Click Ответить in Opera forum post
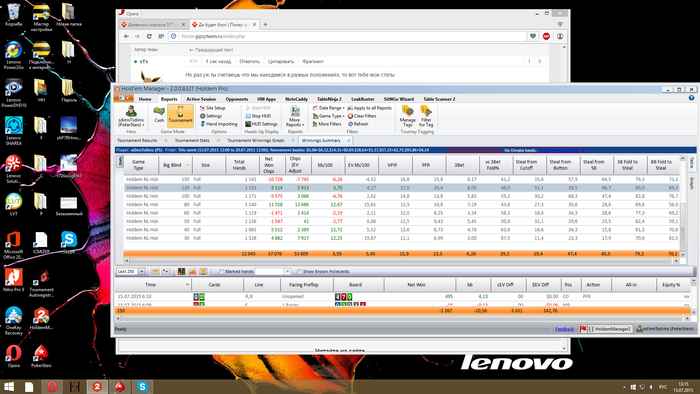Screen dimensions: 700x394 (x=249, y=62)
